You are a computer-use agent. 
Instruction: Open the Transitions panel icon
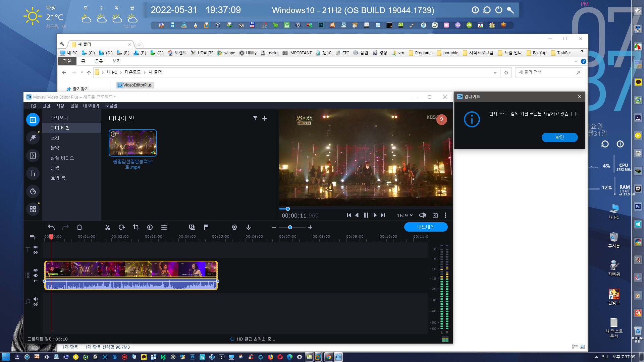click(33, 156)
